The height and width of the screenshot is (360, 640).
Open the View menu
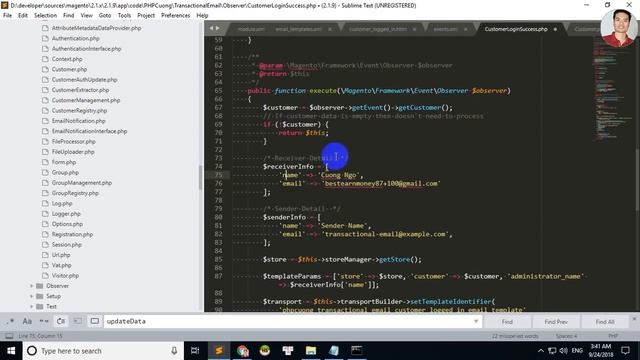[87, 15]
